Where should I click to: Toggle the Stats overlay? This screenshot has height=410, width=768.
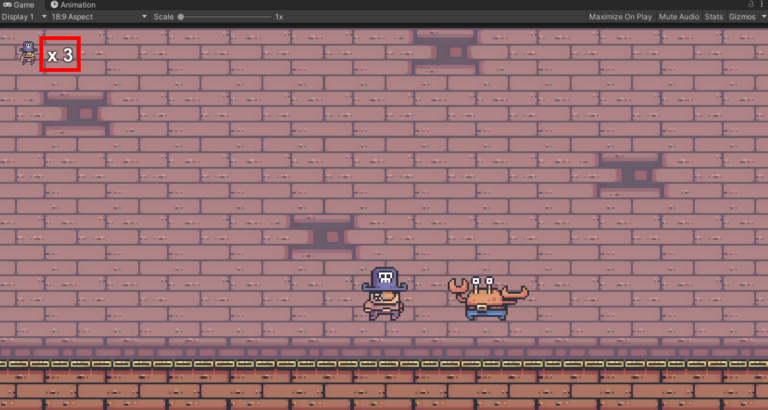point(714,17)
